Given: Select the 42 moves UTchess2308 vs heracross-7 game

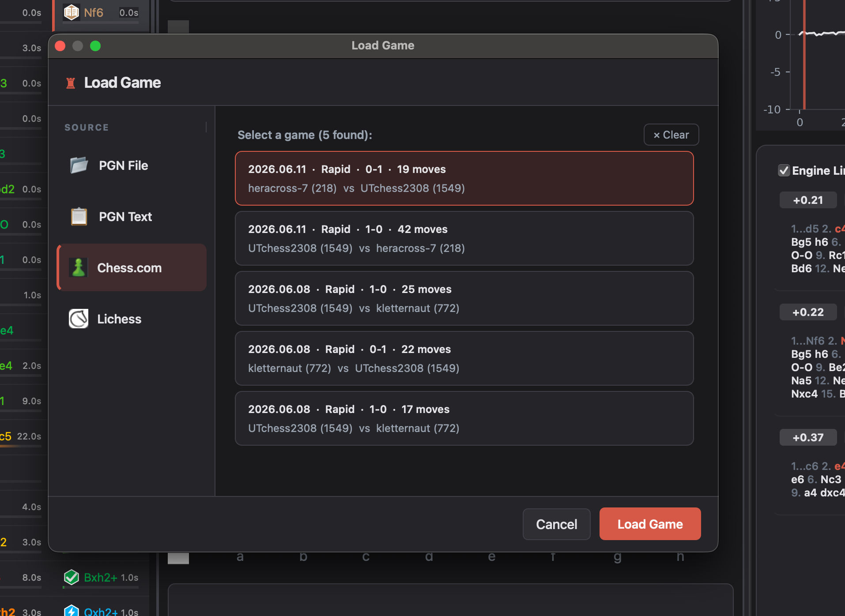Looking at the screenshot, I should [x=464, y=238].
